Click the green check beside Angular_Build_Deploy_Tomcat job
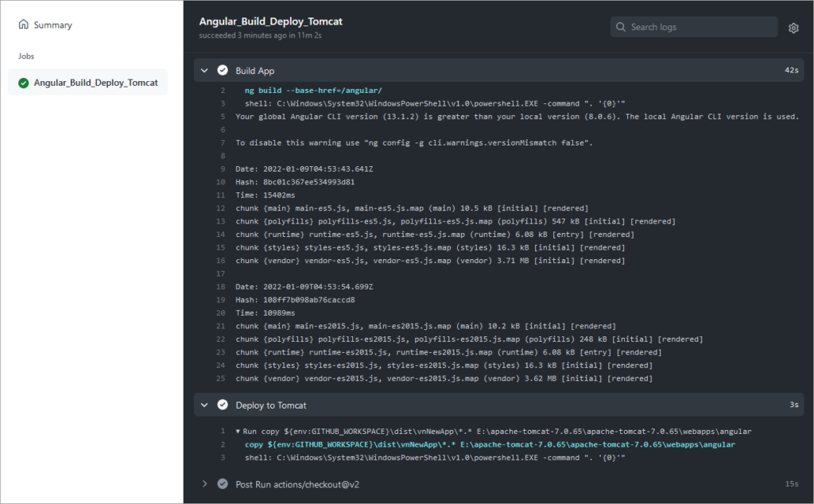814x504 pixels. pos(21,82)
